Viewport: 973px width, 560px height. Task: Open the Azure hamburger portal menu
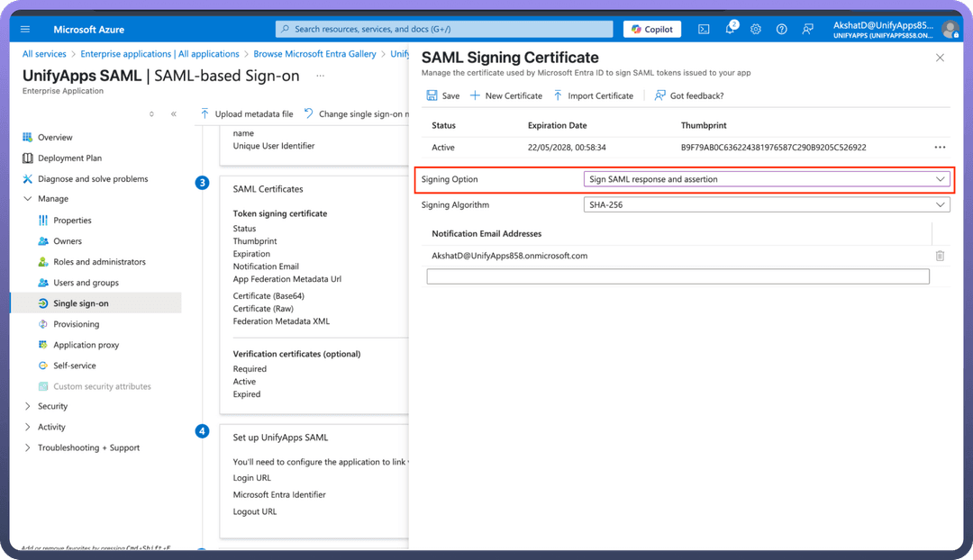[24, 30]
